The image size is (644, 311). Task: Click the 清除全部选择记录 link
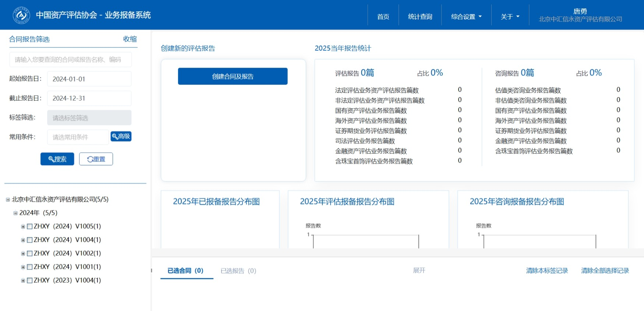point(605,271)
